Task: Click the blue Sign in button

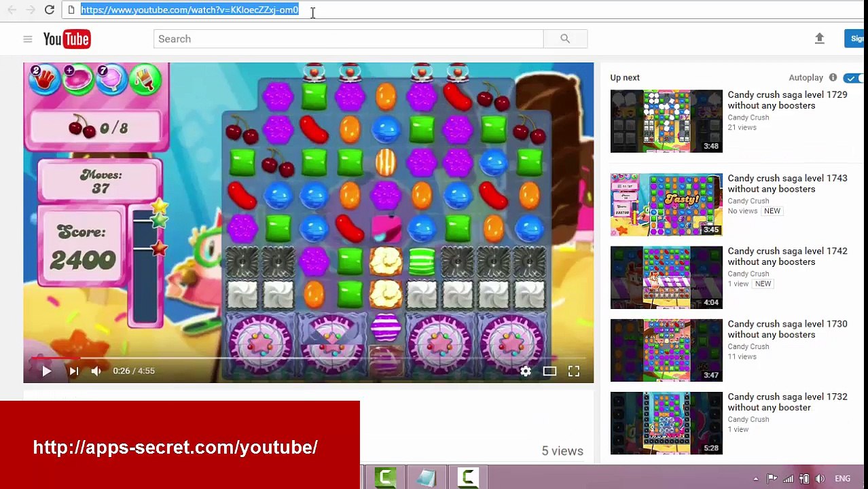Action: pos(855,39)
